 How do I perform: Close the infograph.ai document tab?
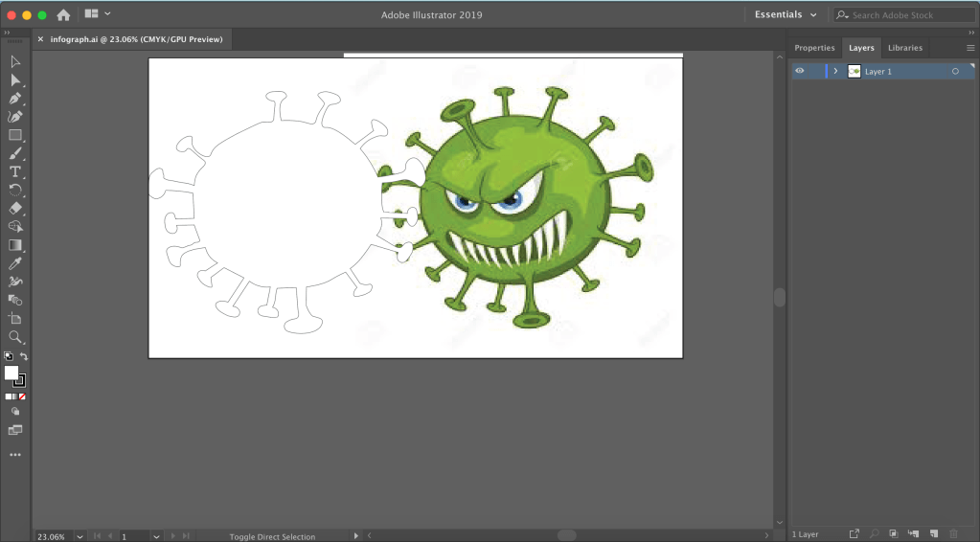pos(40,39)
